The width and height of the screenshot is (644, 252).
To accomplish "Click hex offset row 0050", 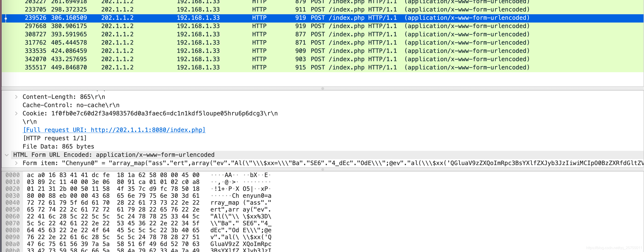I will click(12, 209).
